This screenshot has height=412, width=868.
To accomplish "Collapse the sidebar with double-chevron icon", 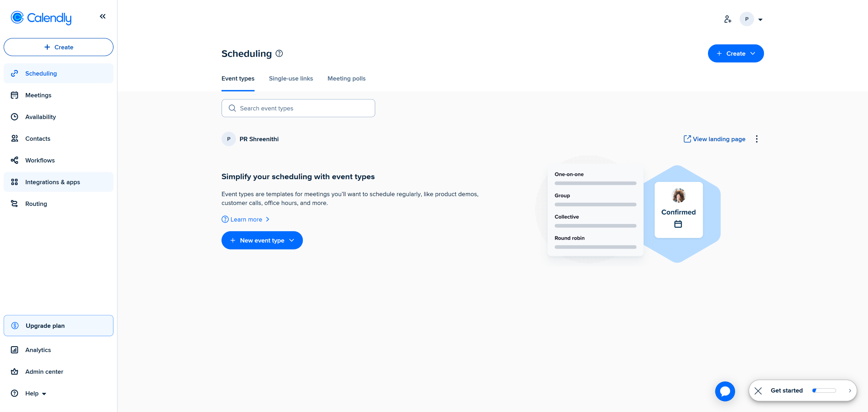I will pyautogui.click(x=102, y=16).
